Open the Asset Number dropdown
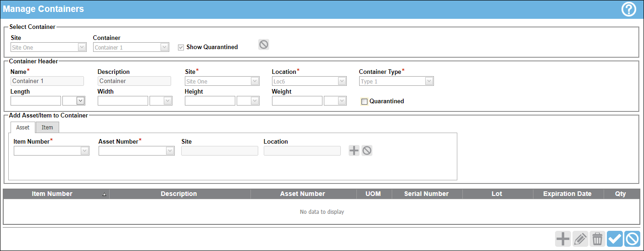 [x=170, y=151]
